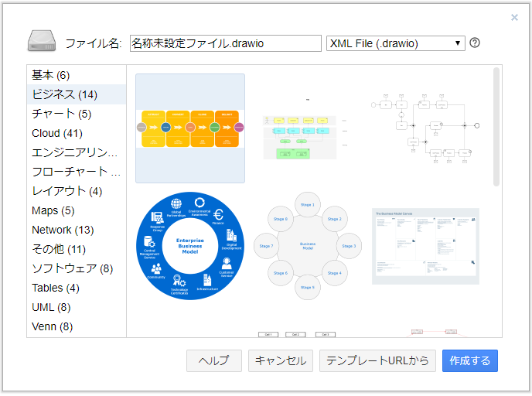Select the UML (8) category
This screenshot has width=532, height=396.
tap(77, 307)
